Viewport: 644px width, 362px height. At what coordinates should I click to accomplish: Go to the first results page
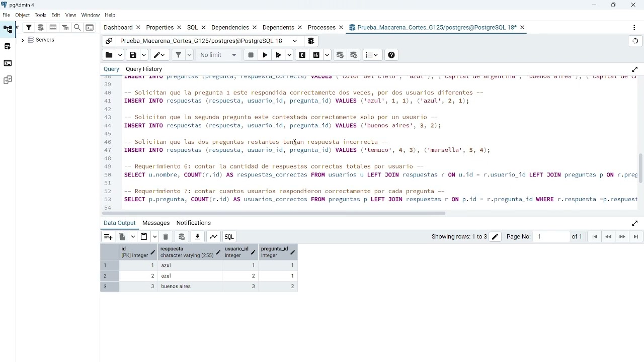click(x=595, y=237)
